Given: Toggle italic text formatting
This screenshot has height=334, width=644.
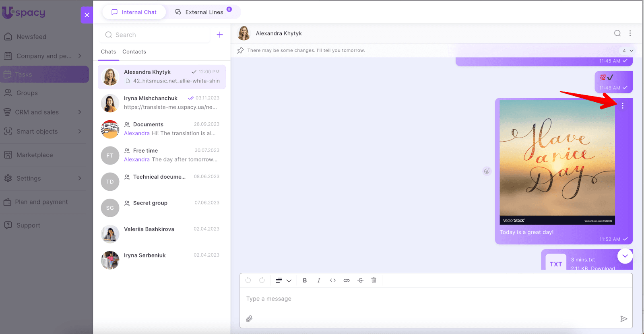Looking at the screenshot, I should pos(319,280).
